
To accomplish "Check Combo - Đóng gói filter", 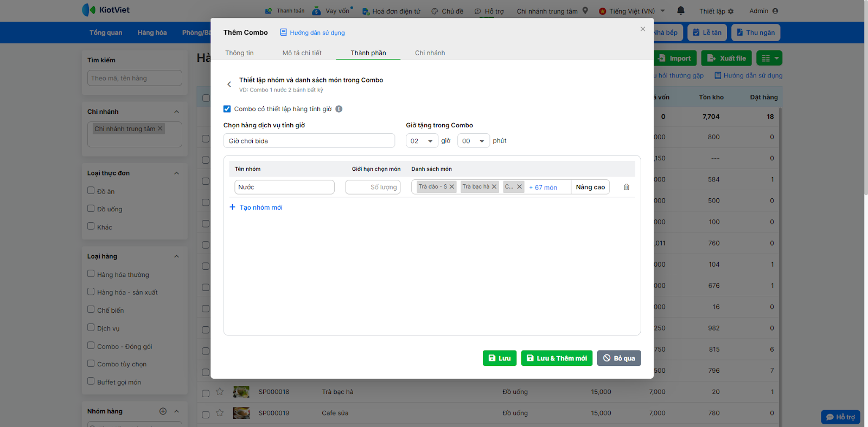I will click(91, 346).
